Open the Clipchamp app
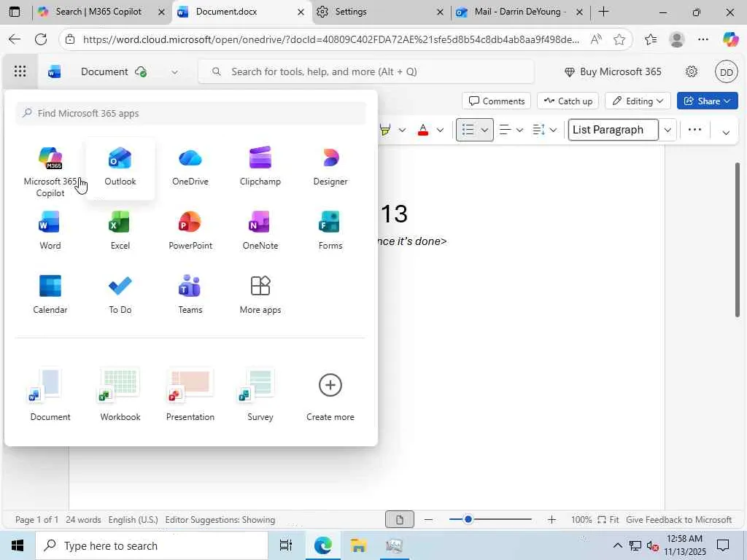Viewport: 747px width, 560px height. (x=260, y=168)
